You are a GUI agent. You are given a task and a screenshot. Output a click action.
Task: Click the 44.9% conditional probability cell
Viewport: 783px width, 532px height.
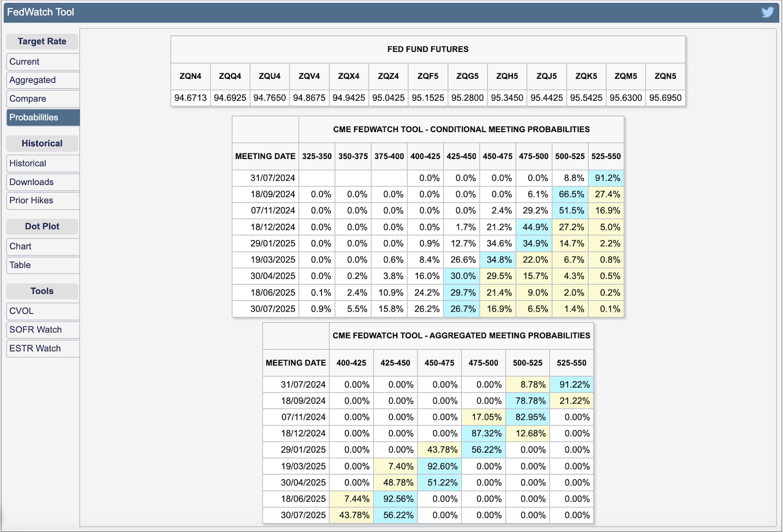(534, 227)
